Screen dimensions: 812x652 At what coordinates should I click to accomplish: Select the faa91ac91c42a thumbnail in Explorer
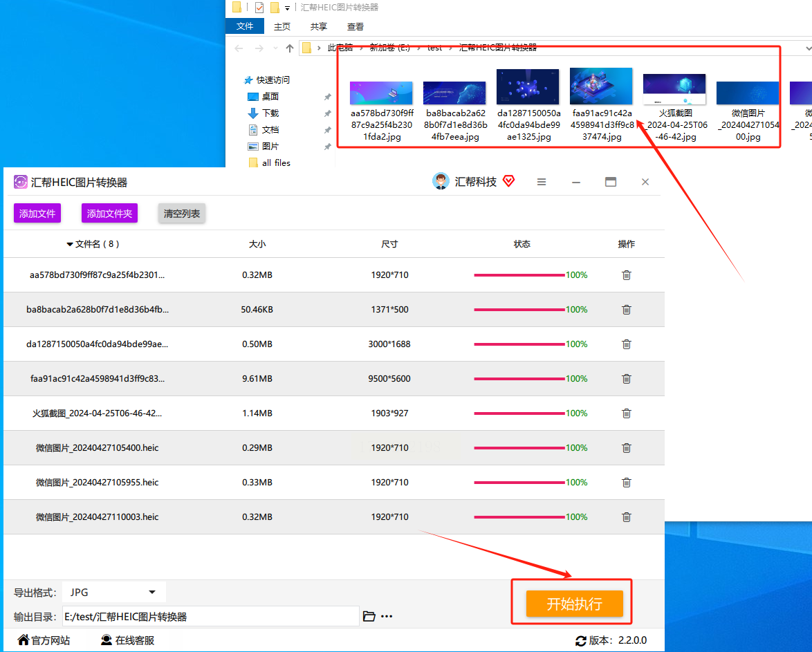click(x=600, y=86)
